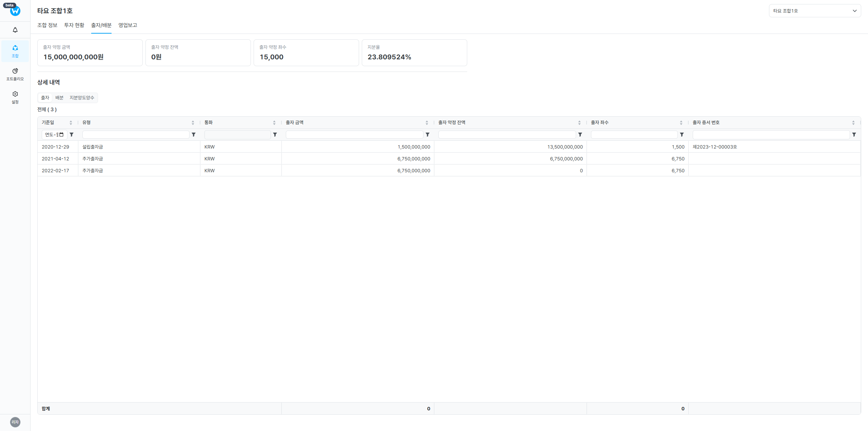Viewport: 868px width, 431px height.
Task: Click filter icon for 출자 금액 column
Action: click(x=428, y=135)
